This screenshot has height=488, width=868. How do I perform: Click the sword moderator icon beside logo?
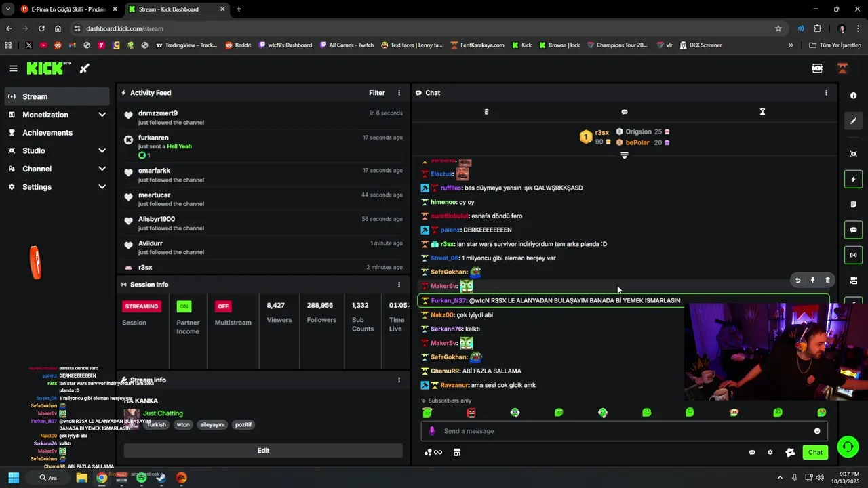(85, 68)
